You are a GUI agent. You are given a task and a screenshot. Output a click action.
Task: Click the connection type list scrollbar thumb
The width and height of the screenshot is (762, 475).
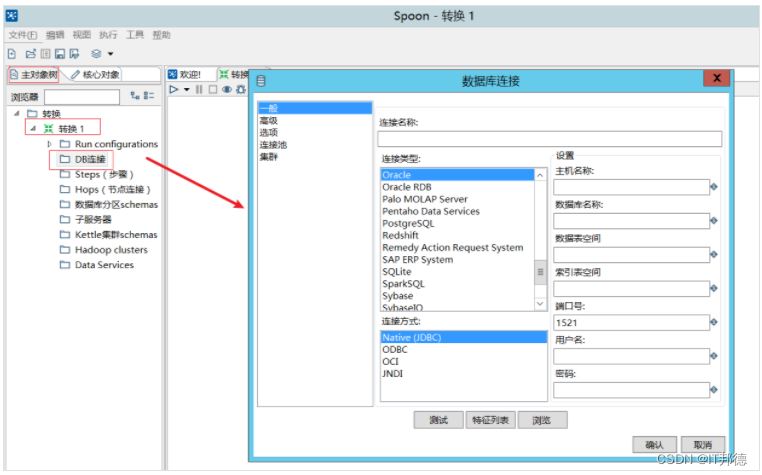point(540,271)
